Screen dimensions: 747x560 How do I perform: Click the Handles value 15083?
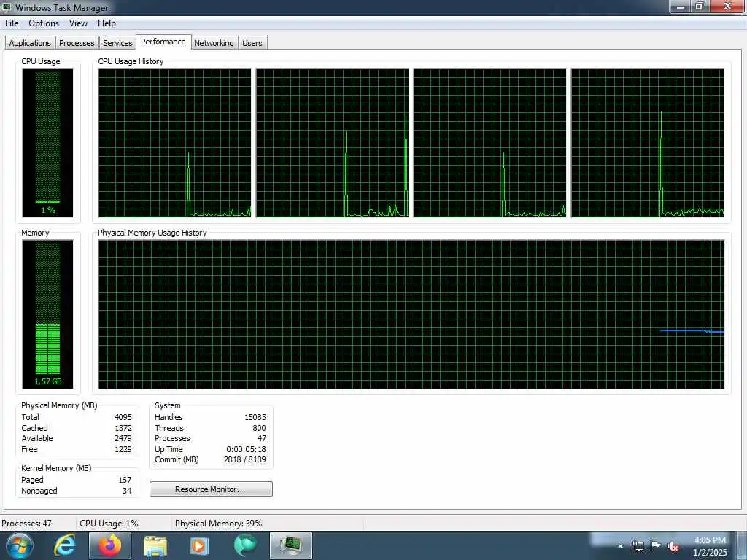pyautogui.click(x=255, y=416)
